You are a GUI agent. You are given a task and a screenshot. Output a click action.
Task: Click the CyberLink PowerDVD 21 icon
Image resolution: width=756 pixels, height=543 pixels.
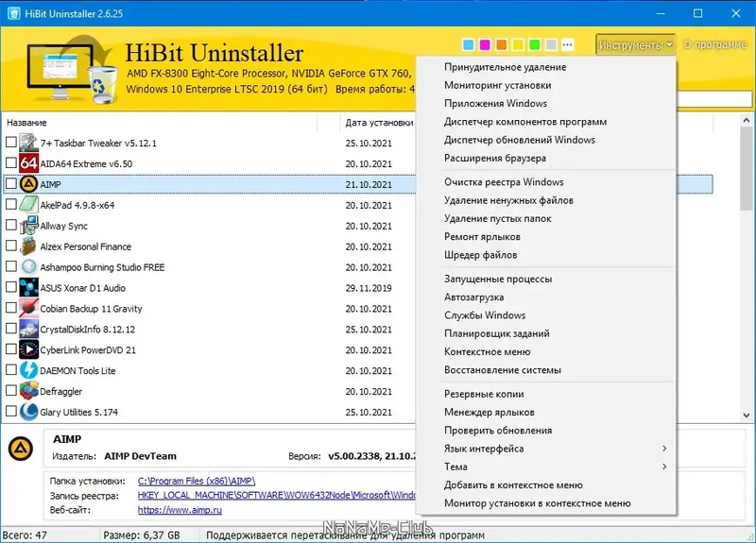click(28, 349)
